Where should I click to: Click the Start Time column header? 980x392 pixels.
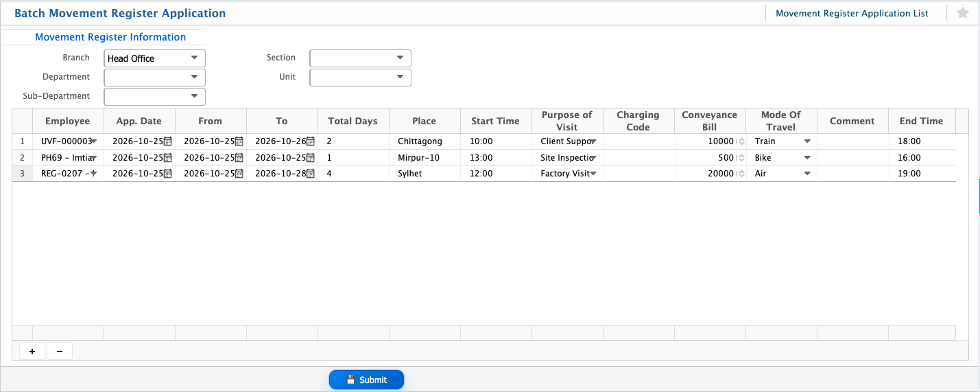tap(496, 121)
